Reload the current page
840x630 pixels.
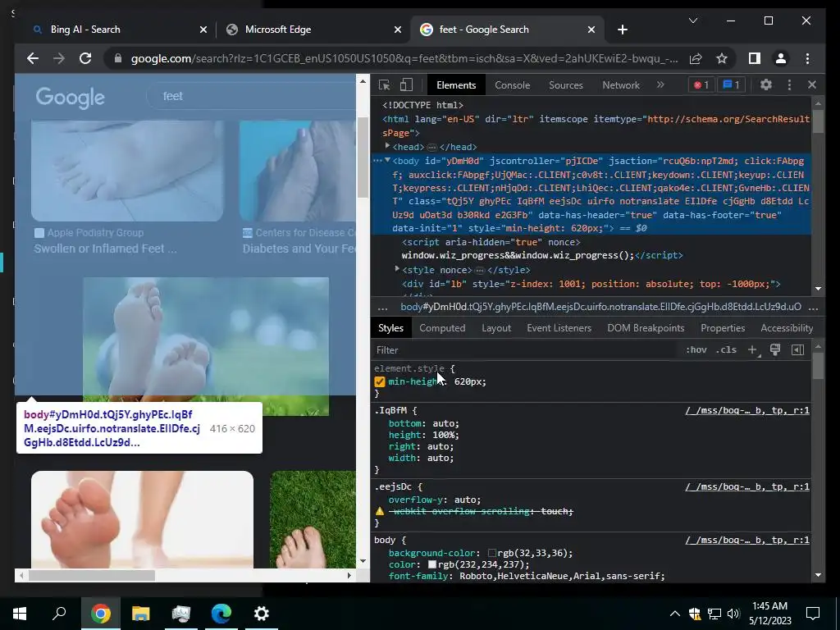click(85, 58)
